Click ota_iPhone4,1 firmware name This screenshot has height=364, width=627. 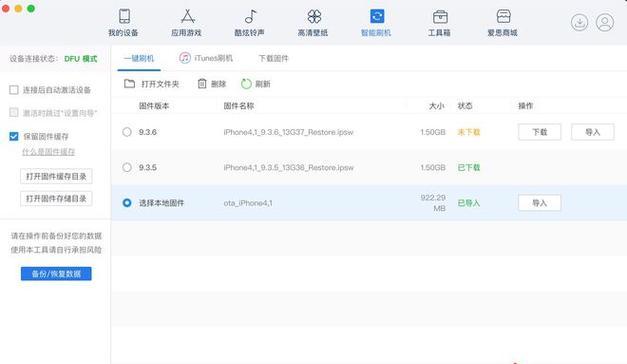point(248,203)
